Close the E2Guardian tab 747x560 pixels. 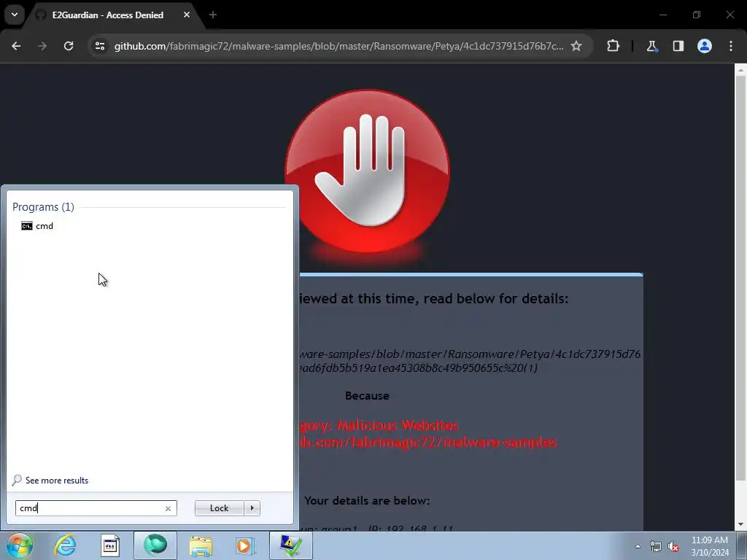[187, 15]
